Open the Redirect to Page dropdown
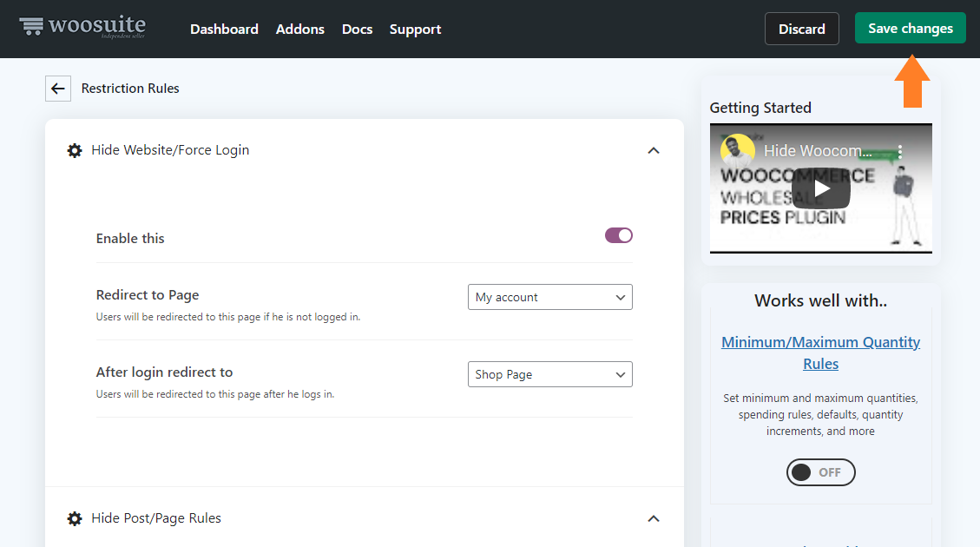The image size is (980, 547). click(x=550, y=297)
